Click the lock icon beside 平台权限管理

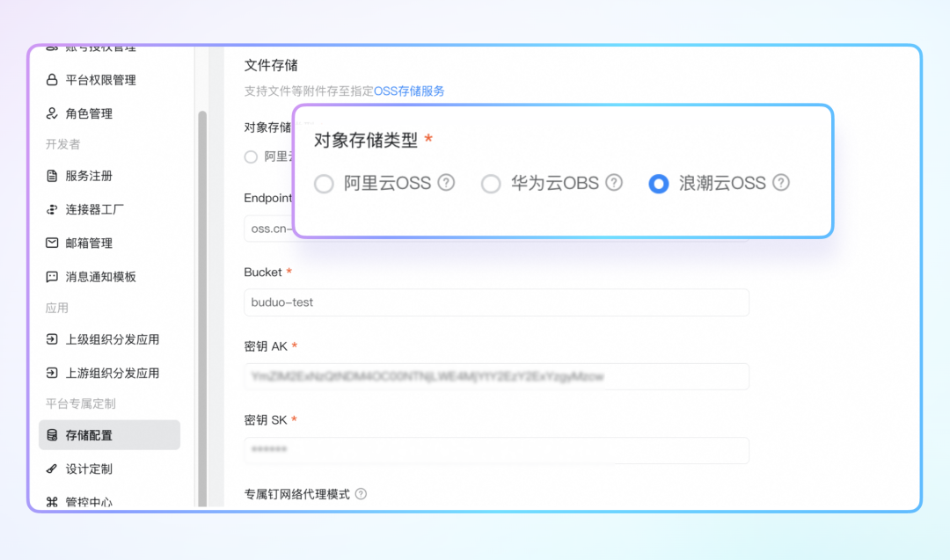click(52, 80)
